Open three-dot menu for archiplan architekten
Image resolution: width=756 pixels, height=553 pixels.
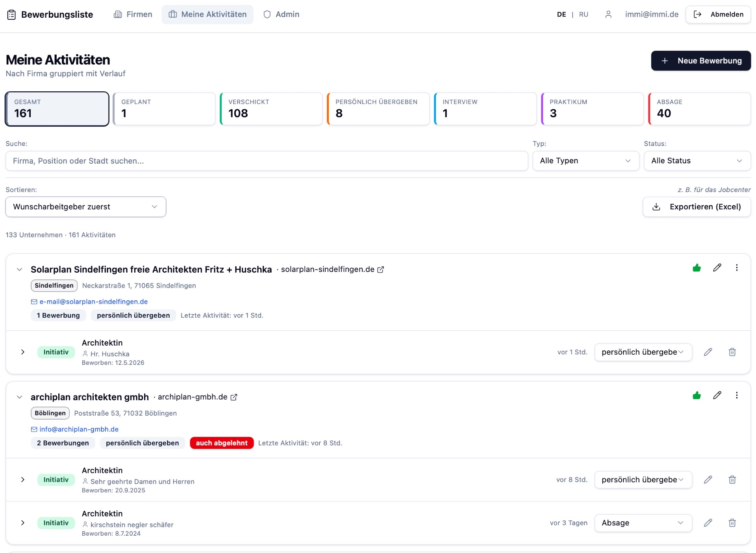point(737,396)
